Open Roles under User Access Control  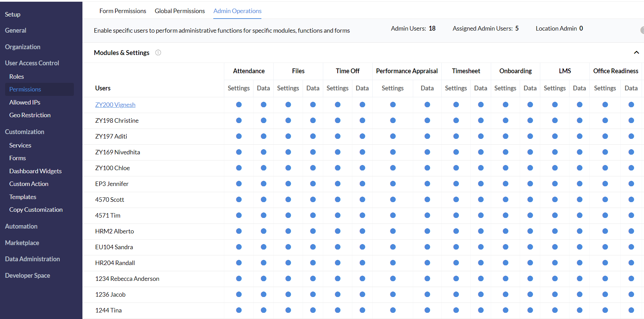[x=16, y=77]
